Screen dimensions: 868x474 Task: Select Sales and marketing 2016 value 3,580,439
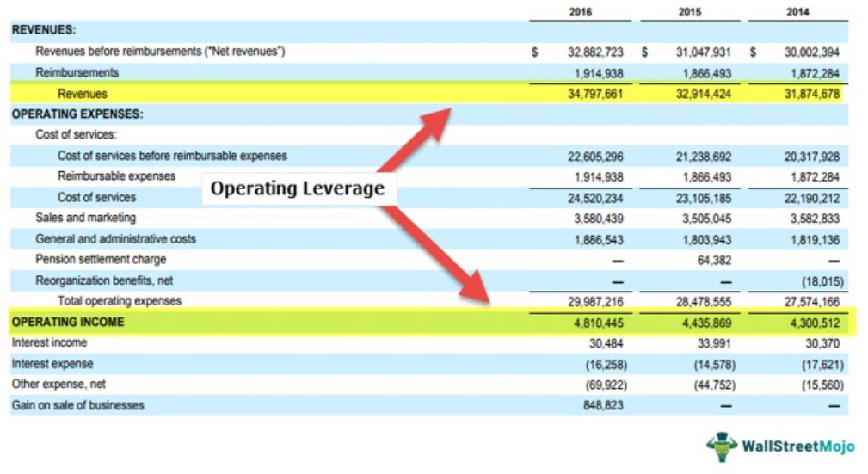tap(599, 219)
